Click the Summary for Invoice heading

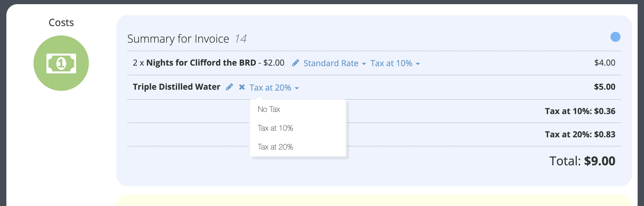(178, 39)
